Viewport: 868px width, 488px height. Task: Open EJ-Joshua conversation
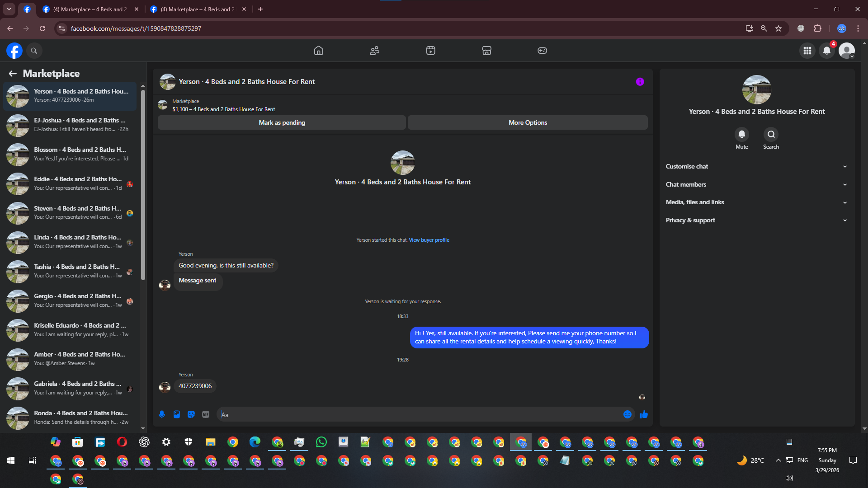coord(70,125)
